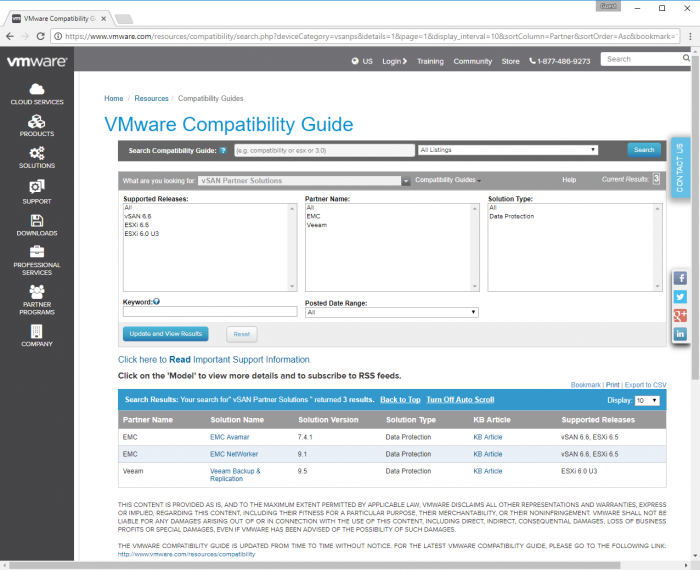
Task: Open the Solutions gears icon
Action: point(37,153)
